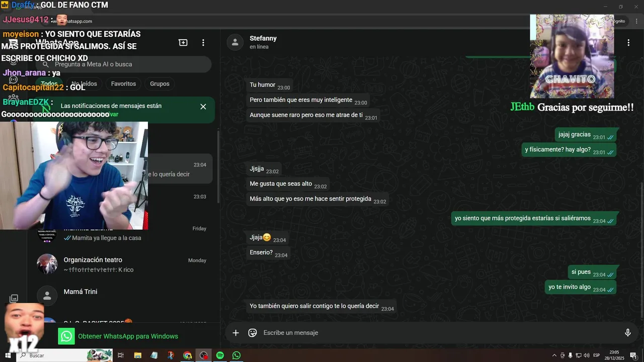644x362 pixels.
Task: Click the microphone tray icon
Action: [x=571, y=355]
